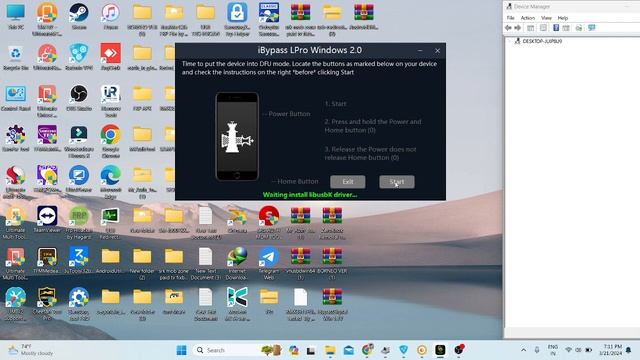
Task: Select the green FRP round desktop icon
Action: tap(79, 222)
